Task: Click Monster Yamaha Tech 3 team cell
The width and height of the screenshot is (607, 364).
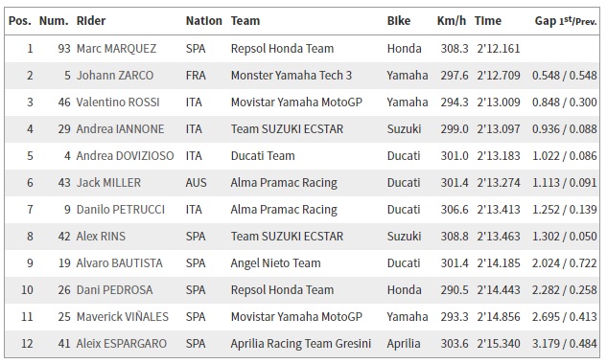Action: point(292,76)
